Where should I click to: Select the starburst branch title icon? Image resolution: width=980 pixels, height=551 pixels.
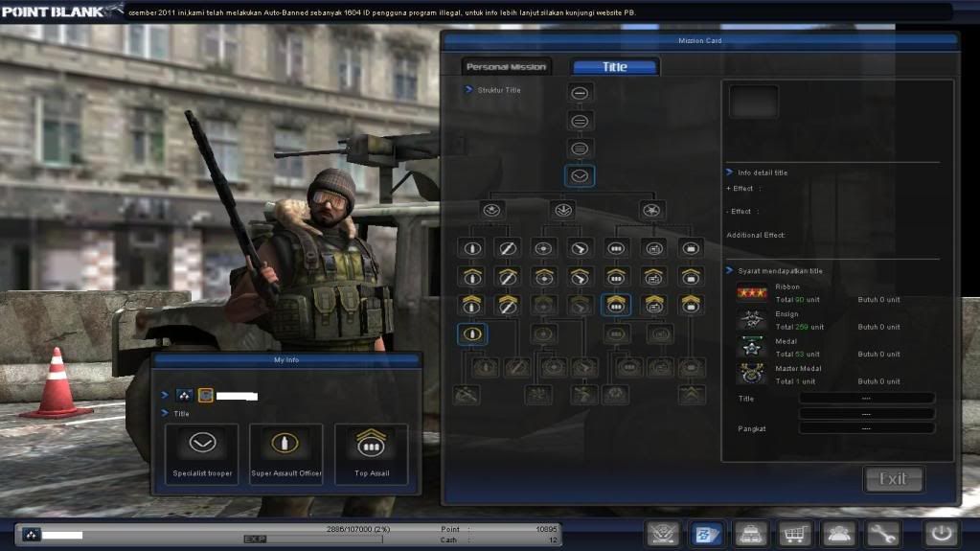point(651,210)
